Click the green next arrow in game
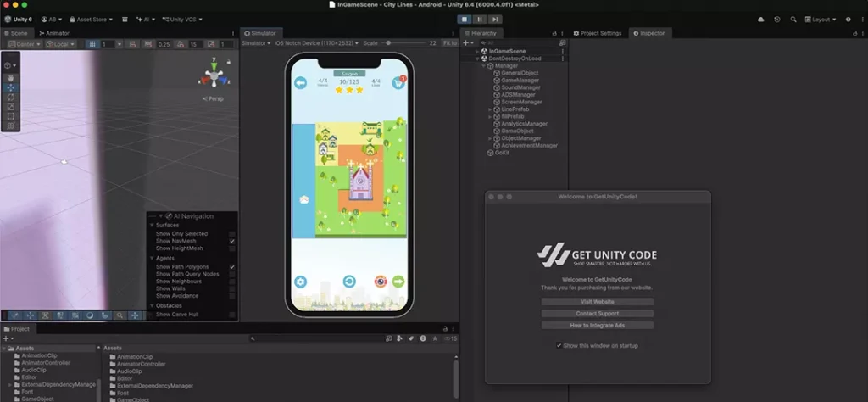 point(398,282)
